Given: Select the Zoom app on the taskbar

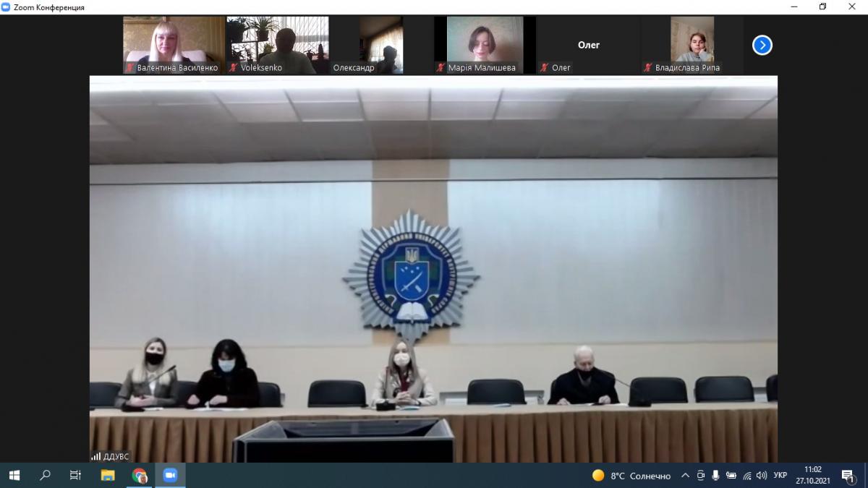Looking at the screenshot, I should (170, 475).
